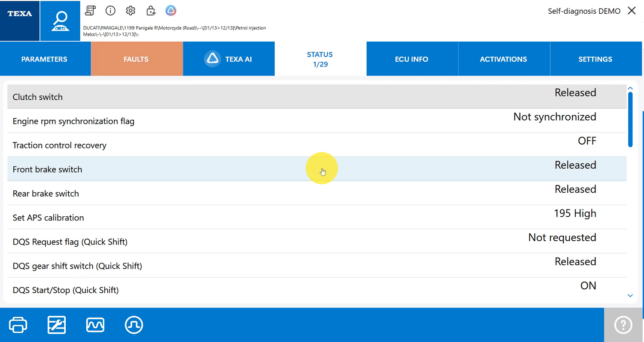Image resolution: width=644 pixels, height=342 pixels.
Task: Open the waveform graph icon
Action: 95,325
